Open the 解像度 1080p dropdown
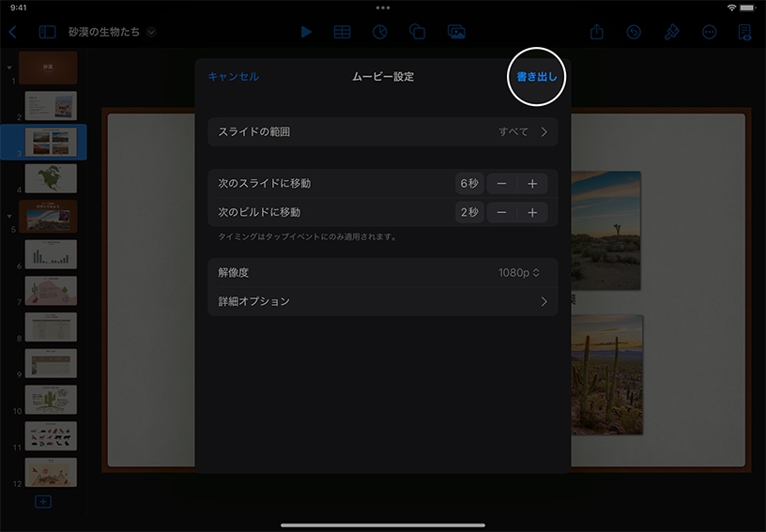 coord(519,273)
